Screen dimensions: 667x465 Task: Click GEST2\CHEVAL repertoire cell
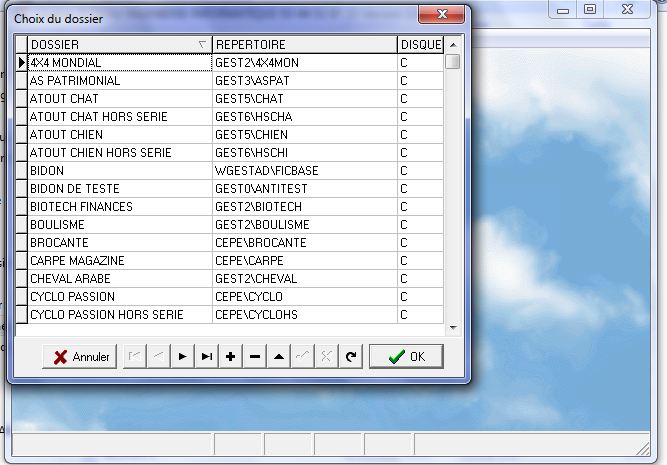304,279
